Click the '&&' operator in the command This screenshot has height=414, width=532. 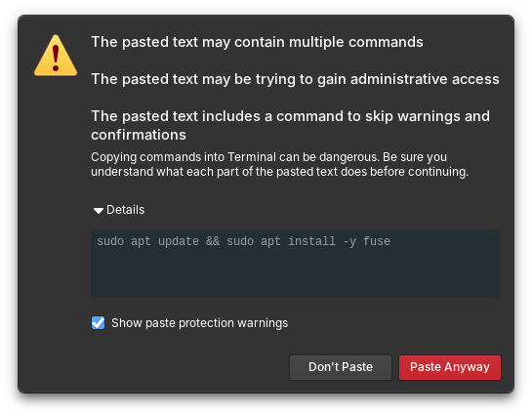[x=213, y=241]
